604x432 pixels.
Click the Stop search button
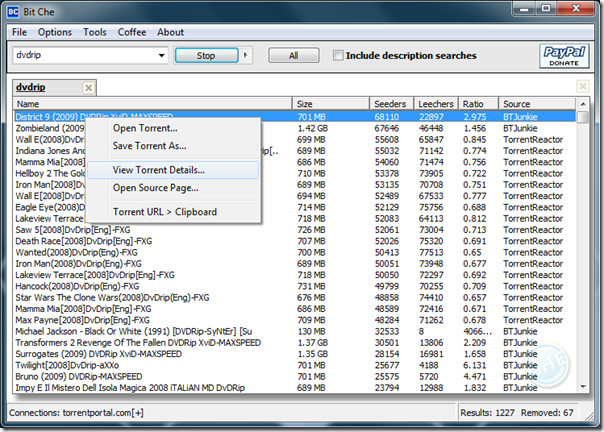tap(206, 55)
